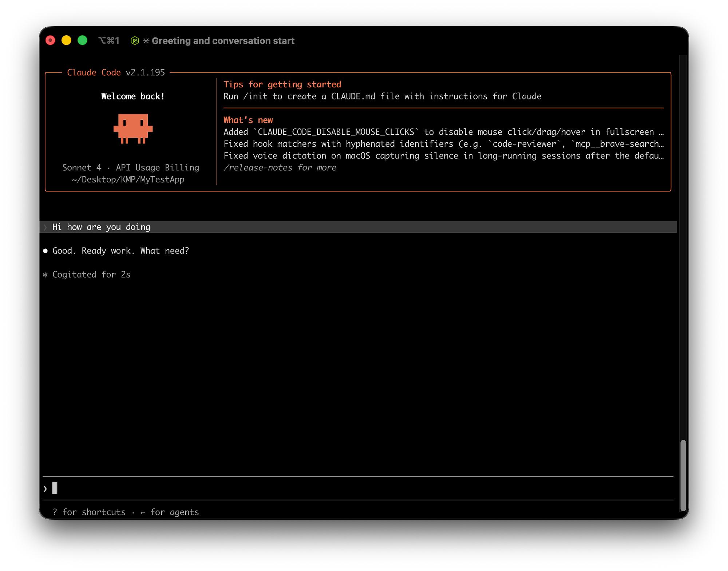728x571 pixels.
Task: Click "Sonnet 4 · API Usage Billing" text
Action: pyautogui.click(x=131, y=168)
